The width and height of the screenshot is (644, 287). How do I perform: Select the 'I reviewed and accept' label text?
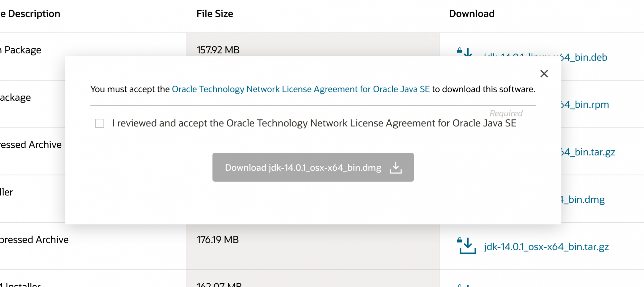(x=314, y=123)
